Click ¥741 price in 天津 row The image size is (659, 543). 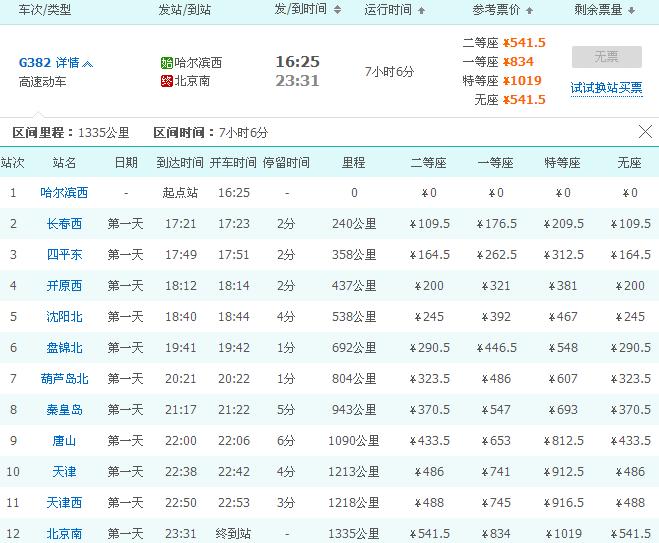[496, 472]
